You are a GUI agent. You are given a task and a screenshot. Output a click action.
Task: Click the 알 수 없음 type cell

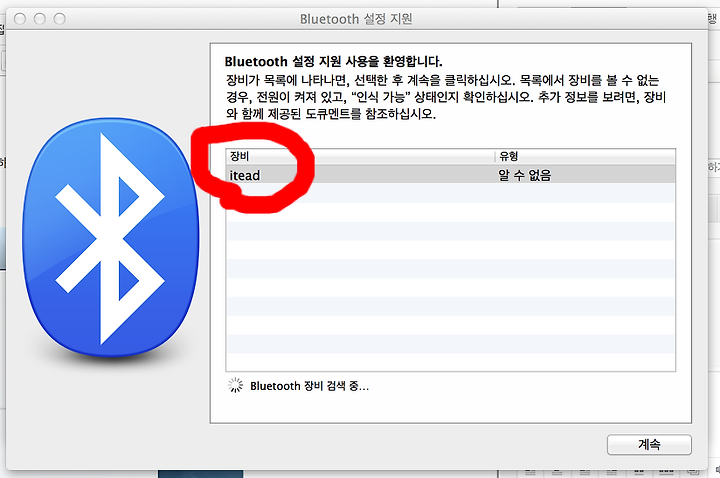tap(524, 175)
